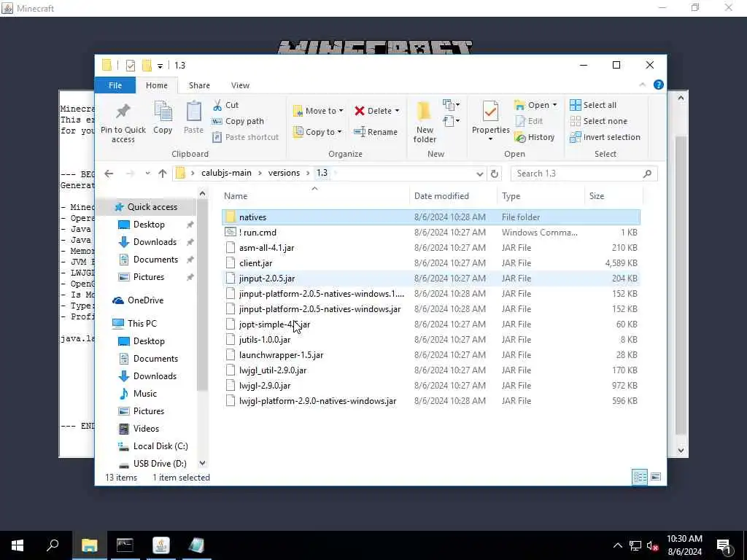Click Select none
Image resolution: width=747 pixels, height=560 pixels.
tap(599, 121)
